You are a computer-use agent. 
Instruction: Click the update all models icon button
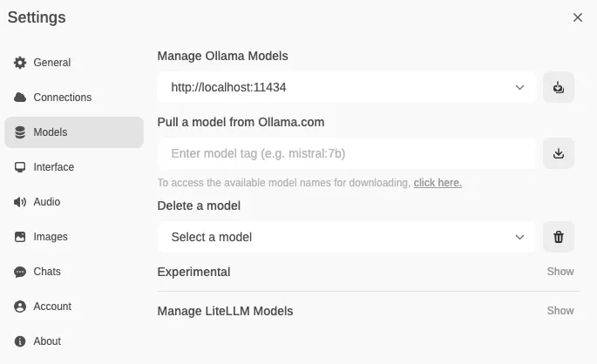(559, 87)
